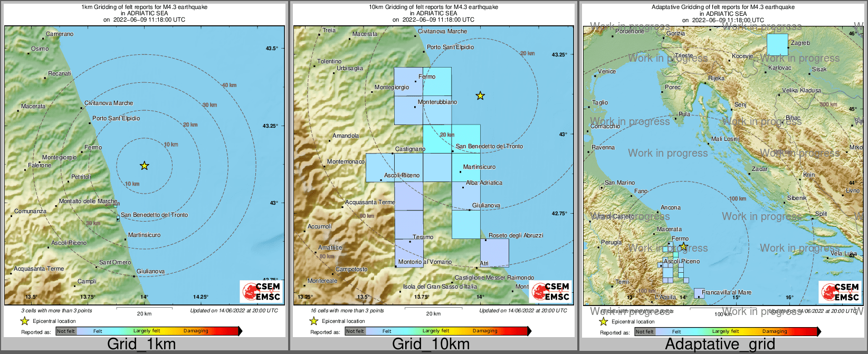Click the 'Updated on' timestamp under Grid_1km map
868x354 pixels.
(234, 310)
